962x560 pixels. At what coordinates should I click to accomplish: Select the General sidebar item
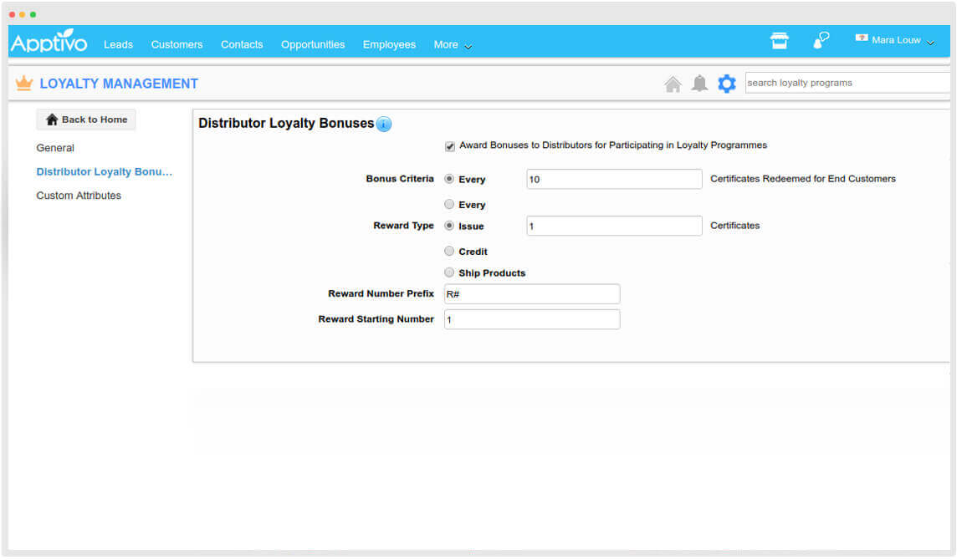tap(55, 148)
